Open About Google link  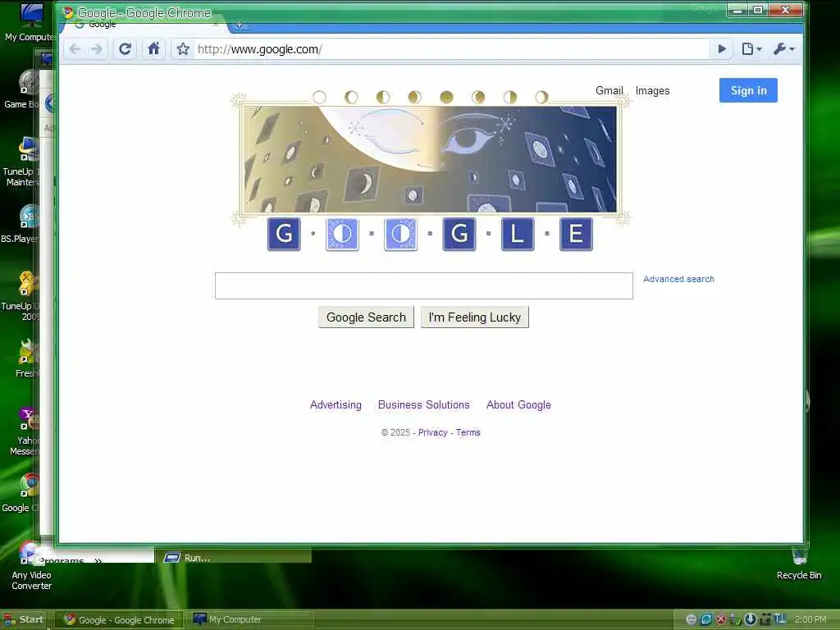tap(518, 405)
